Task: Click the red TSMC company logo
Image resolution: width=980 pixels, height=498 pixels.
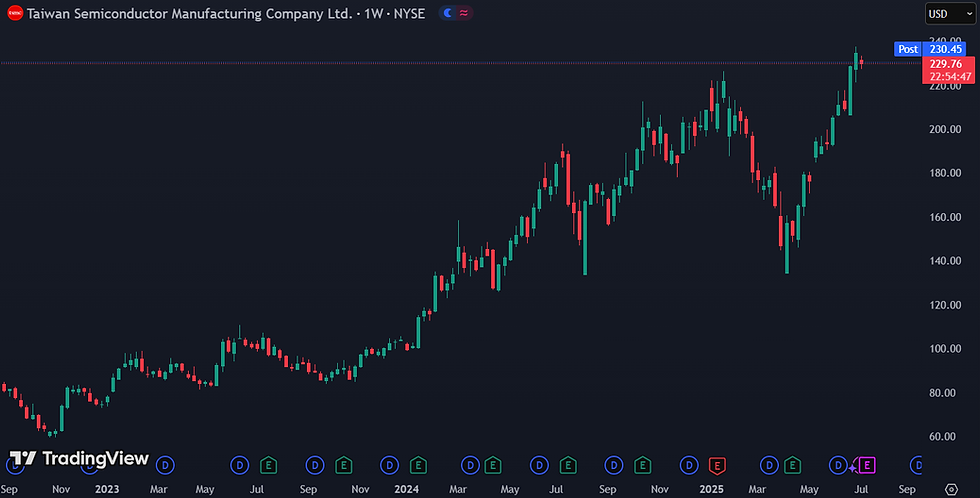Action: click(15, 13)
